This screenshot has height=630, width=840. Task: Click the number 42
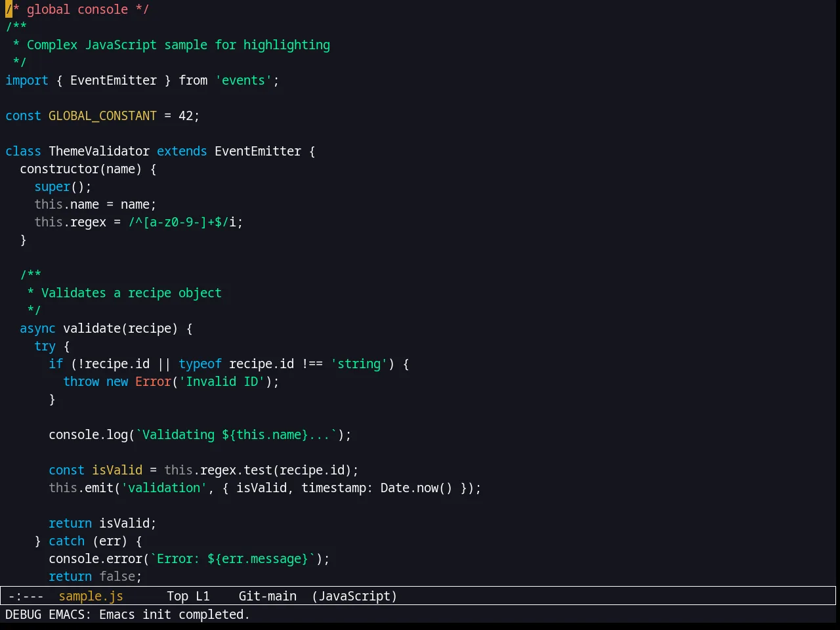coord(186,115)
